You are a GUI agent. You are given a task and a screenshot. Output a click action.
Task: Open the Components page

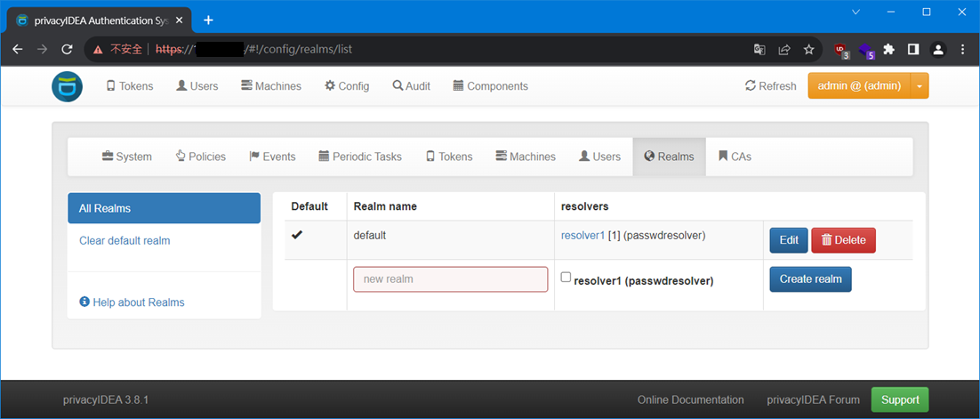click(x=491, y=86)
